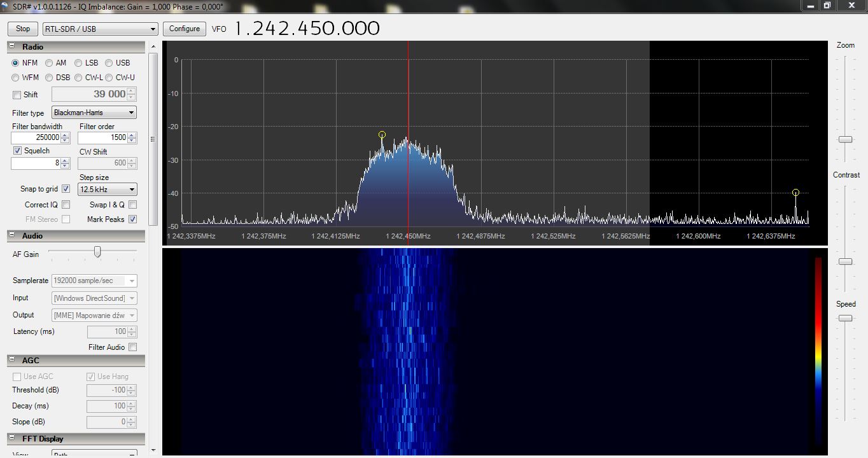Click the white peak marker near 1 242,6375MHz
This screenshot has height=458, width=868.
pyautogui.click(x=795, y=192)
